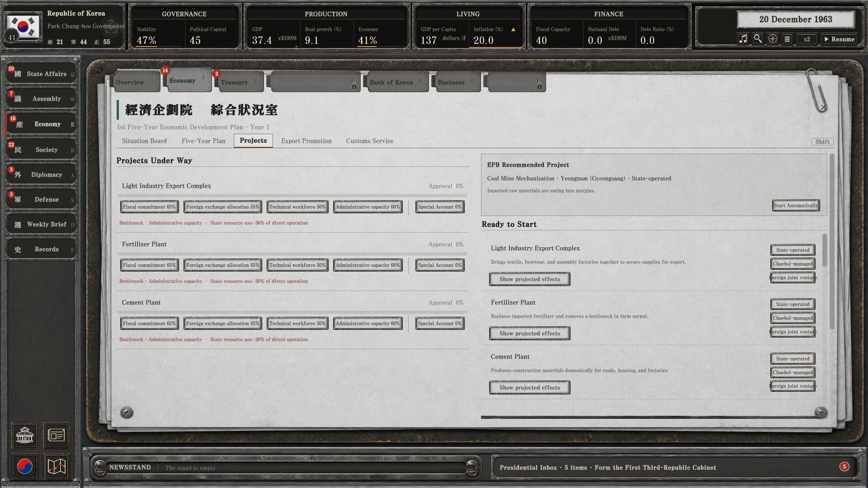Open the Bank of Korea tab
This screenshot has width=868, height=488.
tap(396, 82)
